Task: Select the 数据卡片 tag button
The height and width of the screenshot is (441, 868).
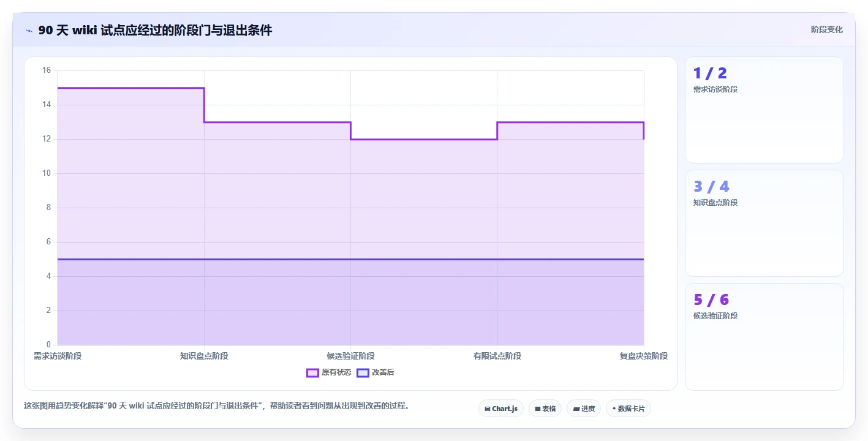Action: tap(628, 409)
